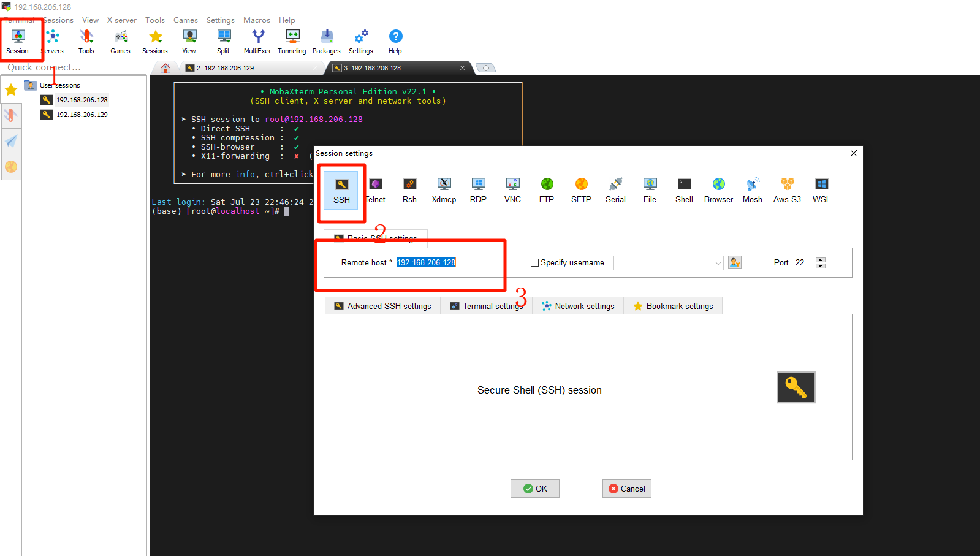980x556 pixels.
Task: Open the X server menu
Action: coord(122,20)
